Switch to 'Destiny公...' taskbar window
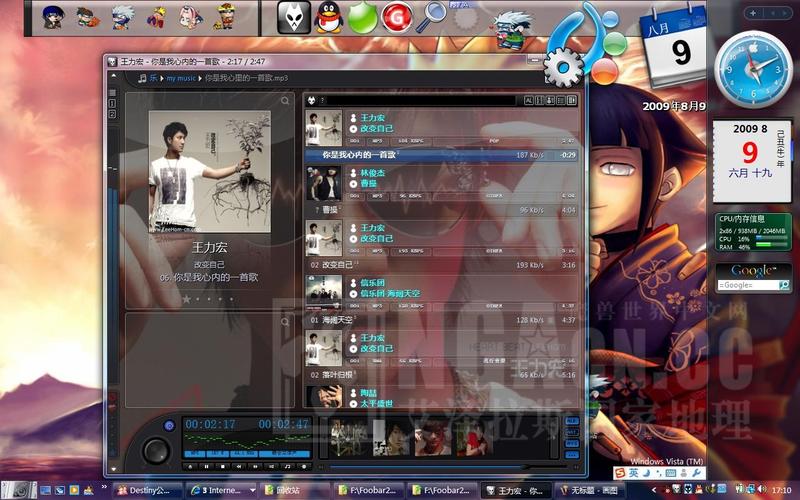Viewport: 800px width, 500px height. pos(147,490)
